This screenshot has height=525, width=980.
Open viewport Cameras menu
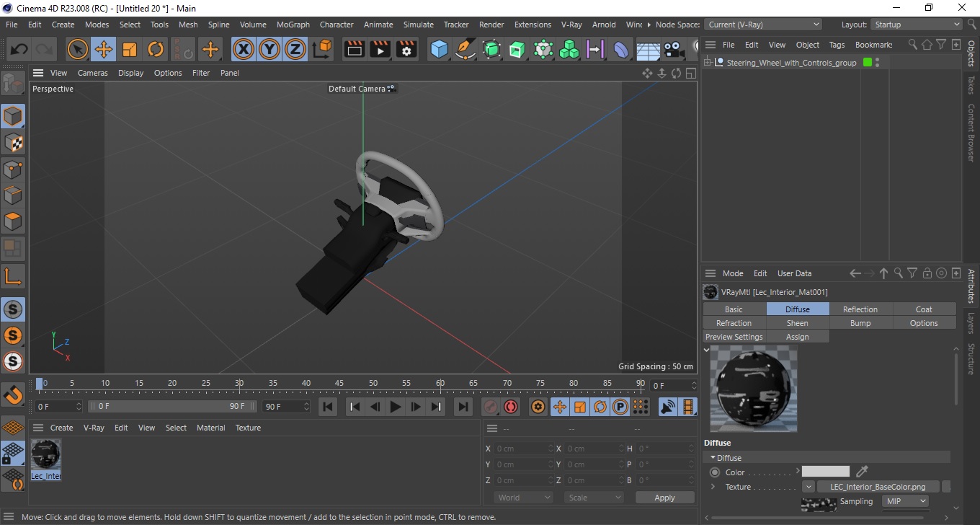[93, 73]
